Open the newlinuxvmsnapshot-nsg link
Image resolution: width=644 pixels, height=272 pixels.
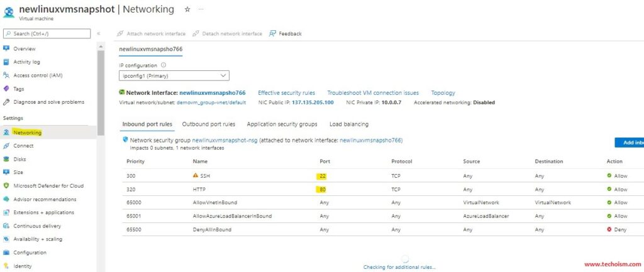[x=225, y=140]
